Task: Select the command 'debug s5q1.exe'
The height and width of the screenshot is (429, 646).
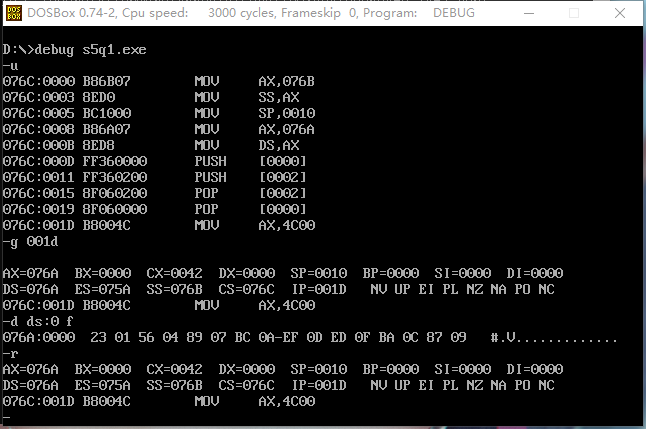Action: [x=90, y=50]
